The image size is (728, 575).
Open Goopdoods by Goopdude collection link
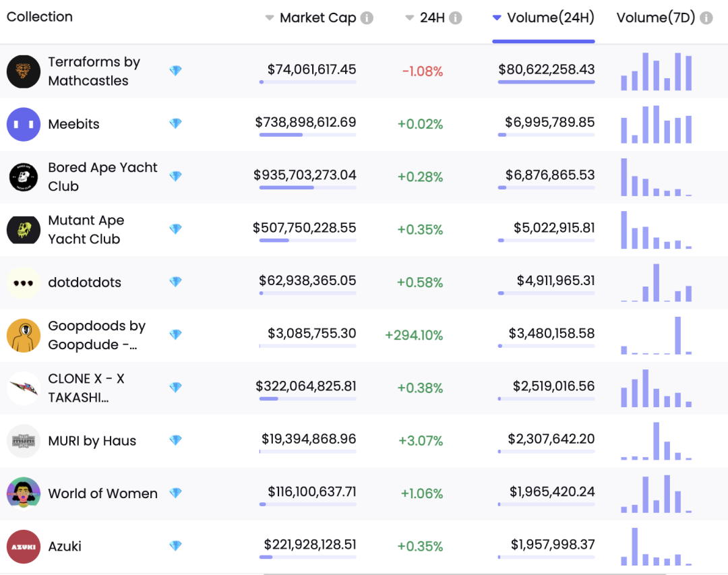click(x=96, y=335)
